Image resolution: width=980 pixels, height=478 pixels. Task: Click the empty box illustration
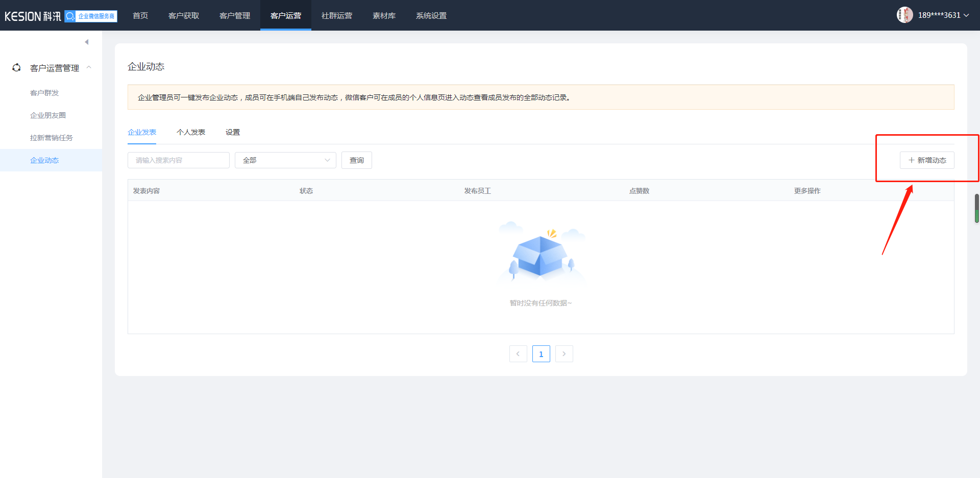(x=541, y=254)
